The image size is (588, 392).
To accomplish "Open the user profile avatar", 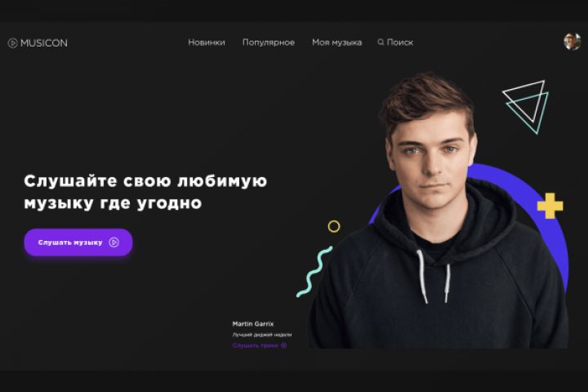I will click(x=572, y=42).
